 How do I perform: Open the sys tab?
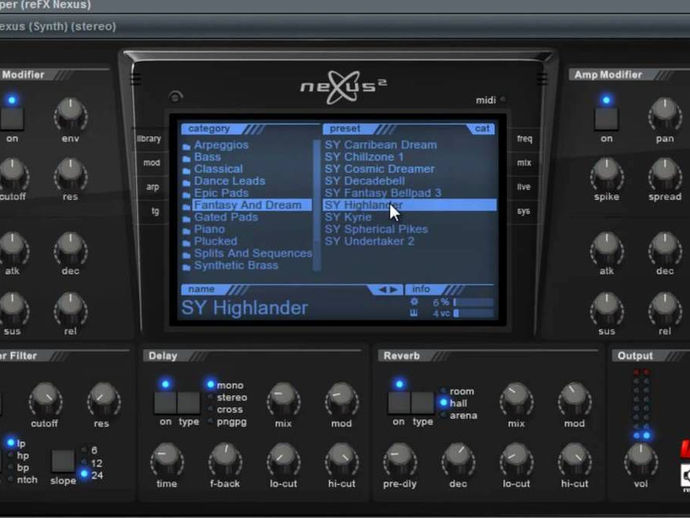tap(523, 211)
